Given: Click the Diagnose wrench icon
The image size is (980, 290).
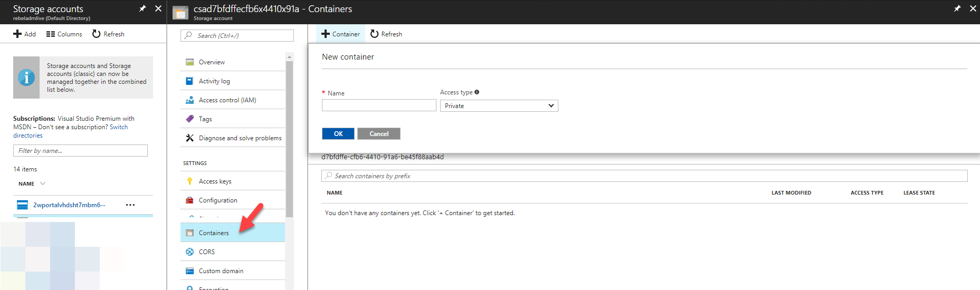Looking at the screenshot, I should (x=189, y=138).
